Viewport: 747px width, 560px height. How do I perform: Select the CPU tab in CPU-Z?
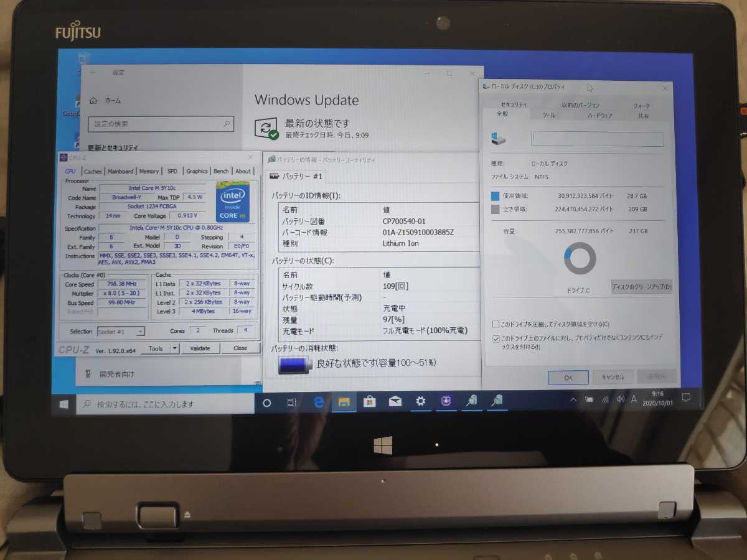[70, 171]
